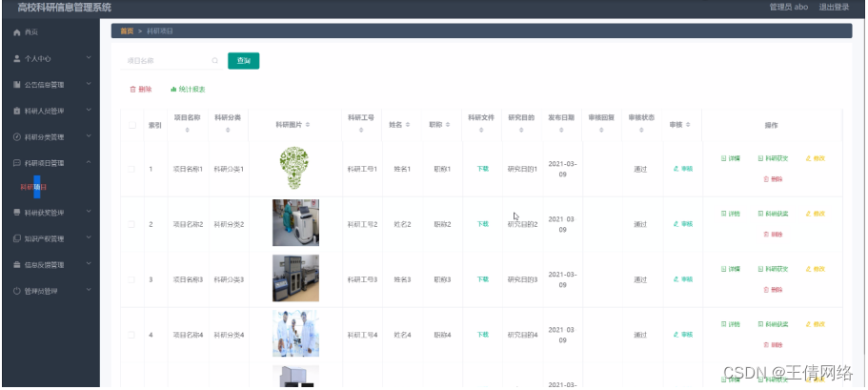Viewport: 868px width, 390px height.
Task: Sort by the 审核 column arrows
Action: click(x=688, y=125)
